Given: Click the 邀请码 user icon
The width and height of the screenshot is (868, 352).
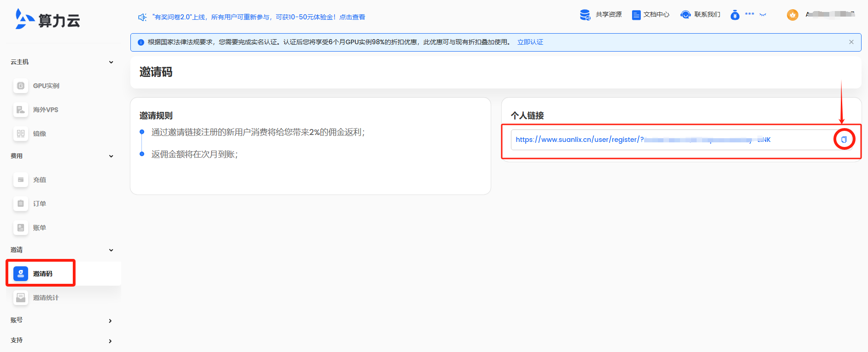Looking at the screenshot, I should pos(21,274).
